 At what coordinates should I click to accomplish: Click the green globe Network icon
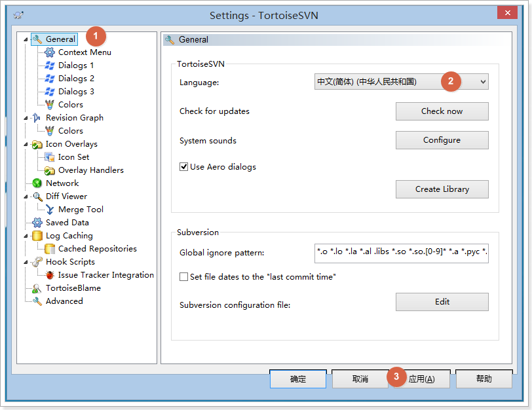coord(37,183)
